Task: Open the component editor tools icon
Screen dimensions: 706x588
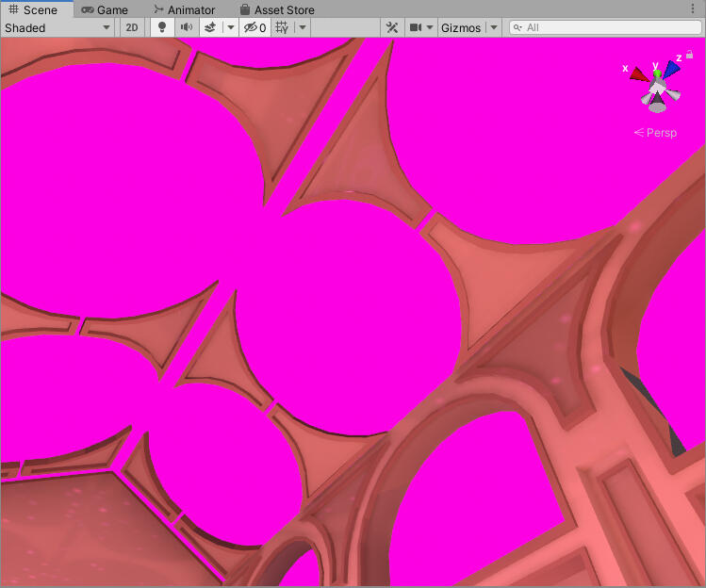Action: tap(393, 27)
